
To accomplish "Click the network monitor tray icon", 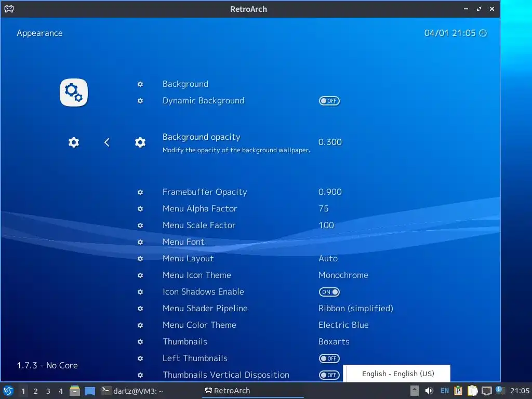I will [486, 391].
